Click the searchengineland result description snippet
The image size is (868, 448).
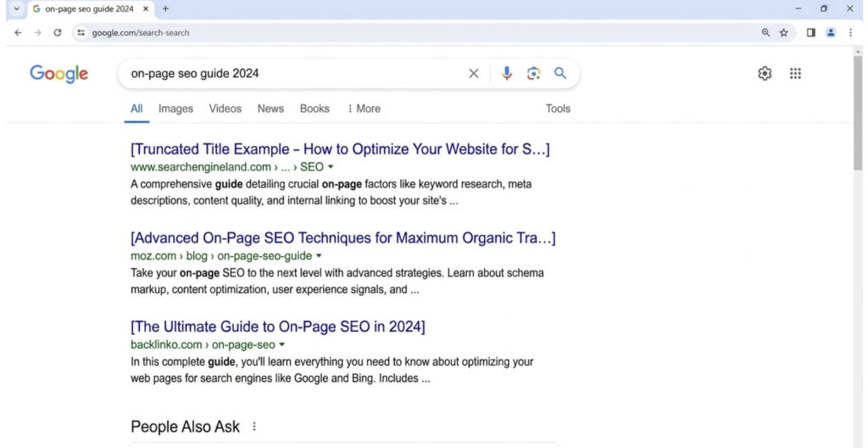click(x=331, y=193)
